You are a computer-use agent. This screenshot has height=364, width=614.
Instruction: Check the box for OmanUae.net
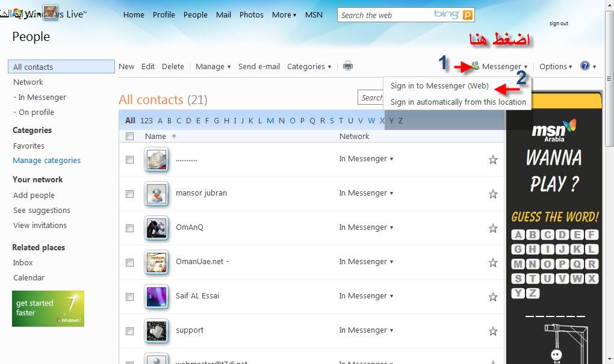tap(129, 263)
